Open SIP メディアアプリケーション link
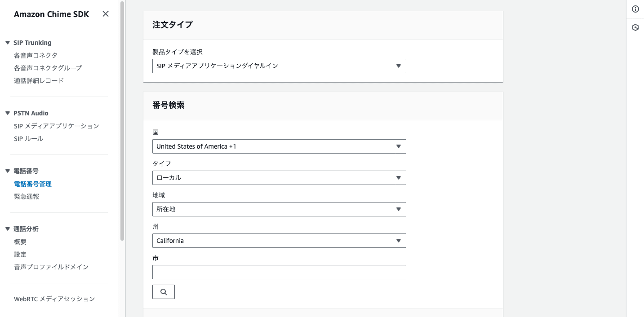 click(57, 126)
